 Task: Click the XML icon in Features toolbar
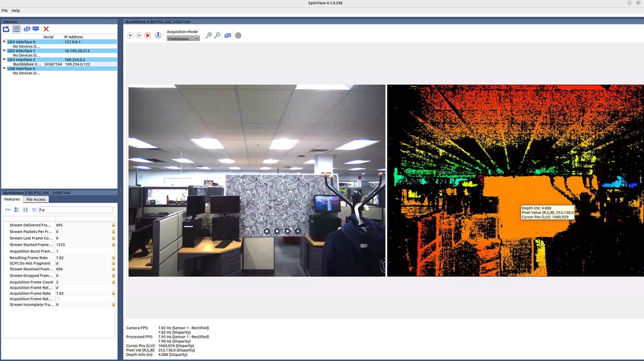8,210
